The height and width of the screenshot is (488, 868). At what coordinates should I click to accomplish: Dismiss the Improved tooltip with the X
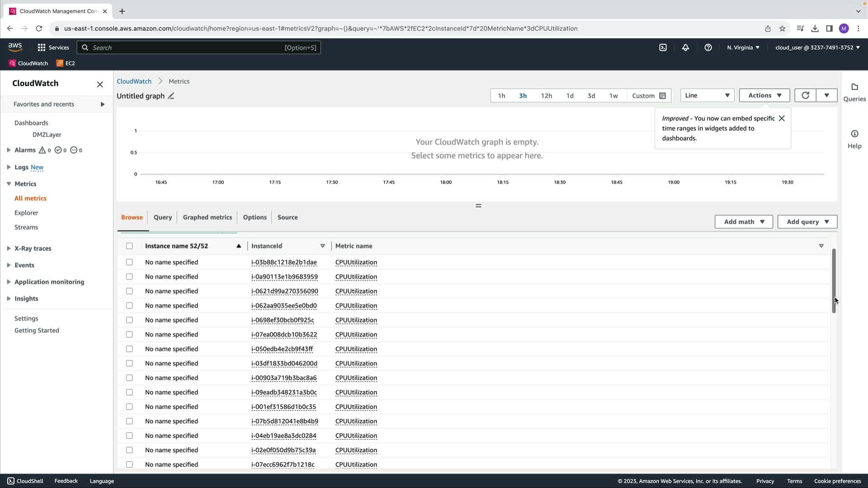[x=782, y=118]
